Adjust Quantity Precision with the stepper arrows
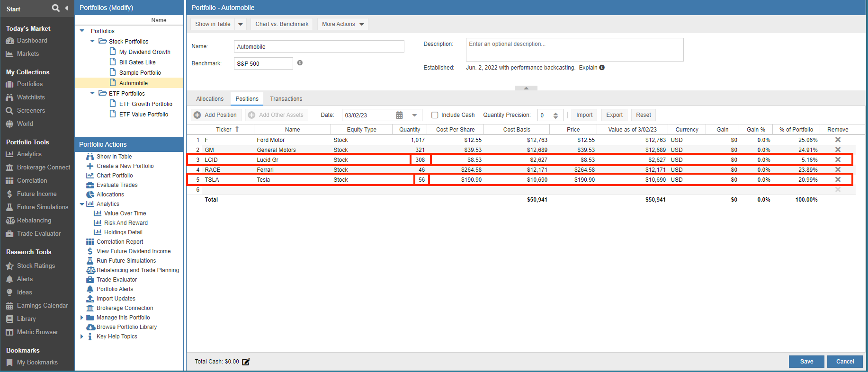The height and width of the screenshot is (372, 868). click(555, 115)
